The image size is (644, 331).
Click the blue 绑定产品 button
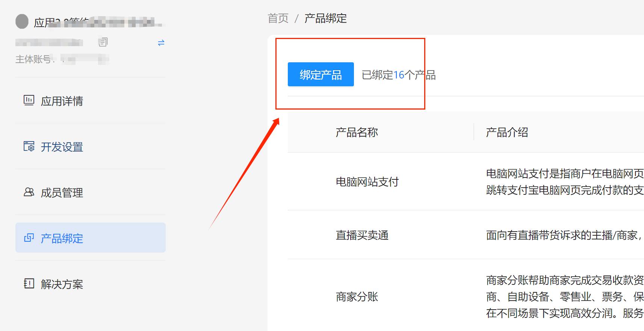pyautogui.click(x=321, y=74)
